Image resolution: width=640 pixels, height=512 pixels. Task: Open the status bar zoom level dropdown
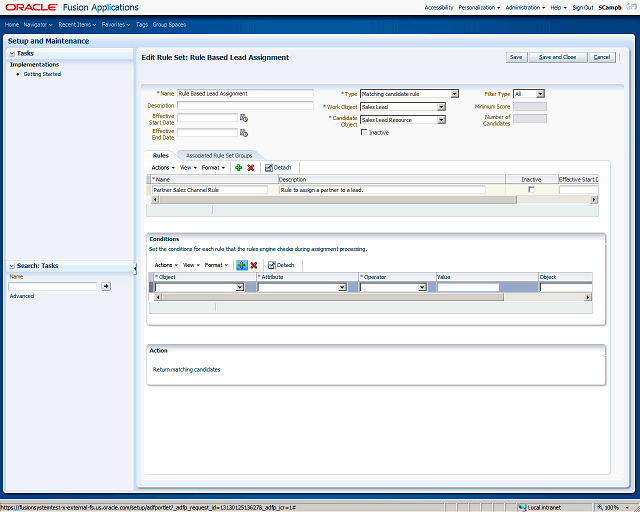[627, 508]
